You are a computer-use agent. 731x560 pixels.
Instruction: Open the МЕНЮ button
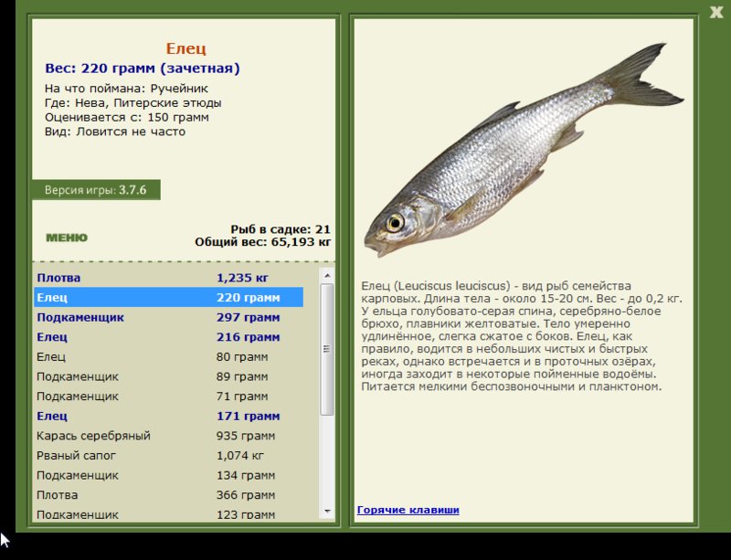click(67, 238)
